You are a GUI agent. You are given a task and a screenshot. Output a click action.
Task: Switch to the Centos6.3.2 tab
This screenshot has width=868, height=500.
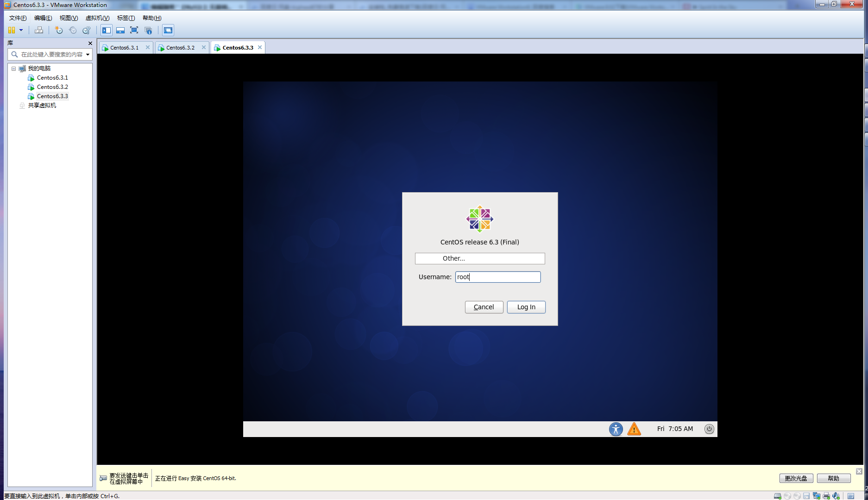coord(180,48)
